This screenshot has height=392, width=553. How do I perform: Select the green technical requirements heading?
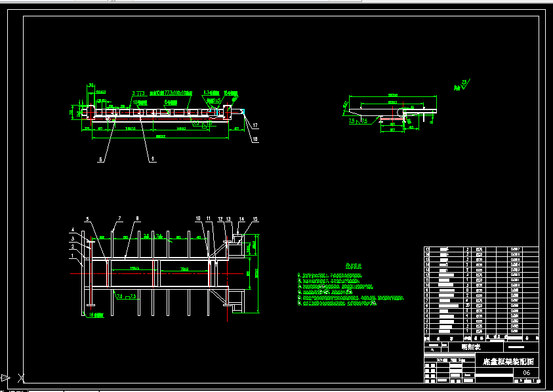pos(354,265)
